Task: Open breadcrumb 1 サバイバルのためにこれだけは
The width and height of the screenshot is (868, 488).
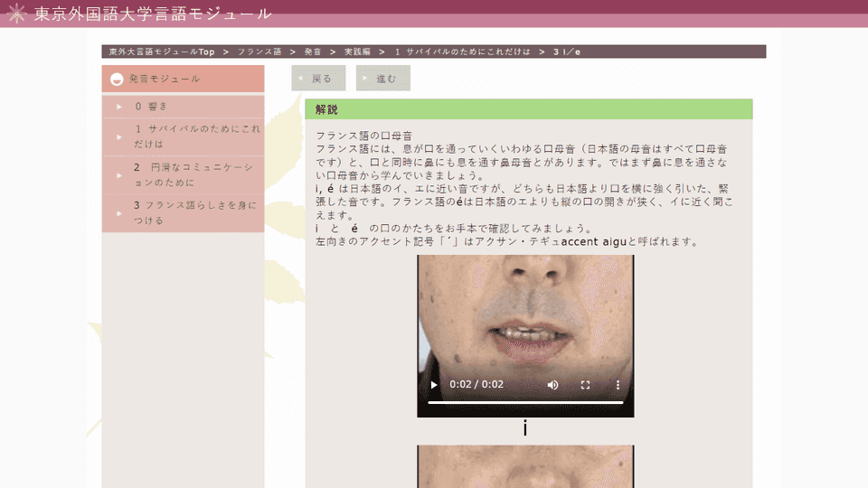Action: click(462, 52)
